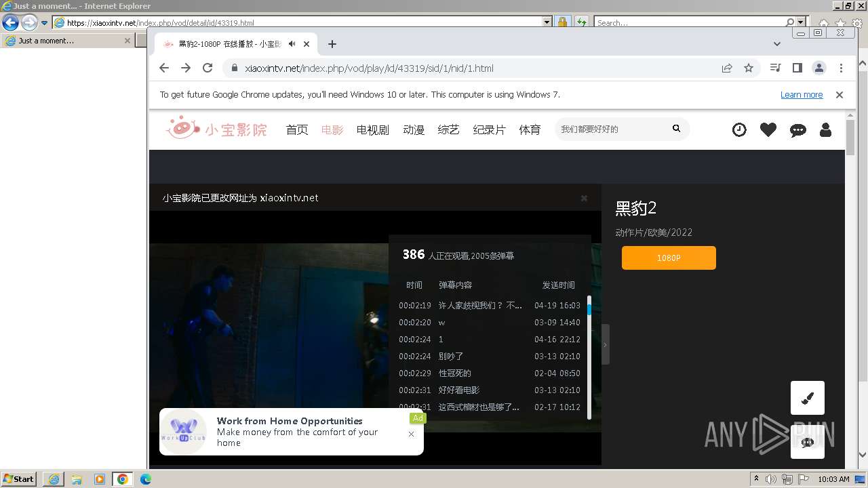
Task: Click Internet Explorer security lock icon
Action: [x=562, y=22]
